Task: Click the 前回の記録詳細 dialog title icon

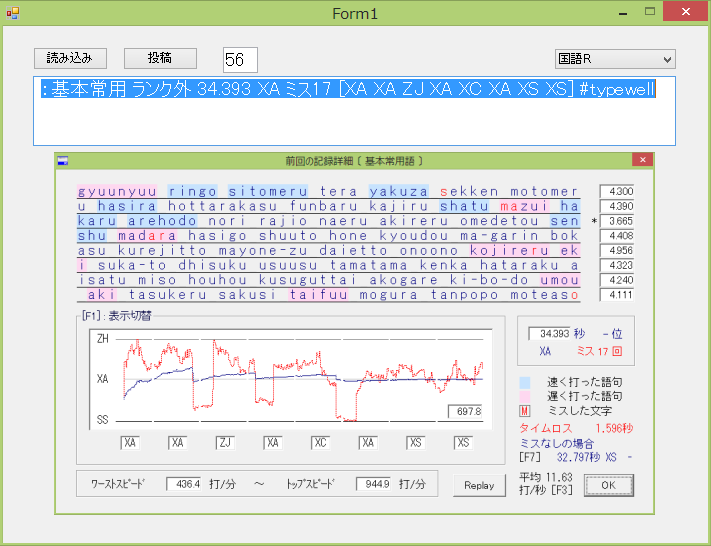Action: click(x=63, y=161)
